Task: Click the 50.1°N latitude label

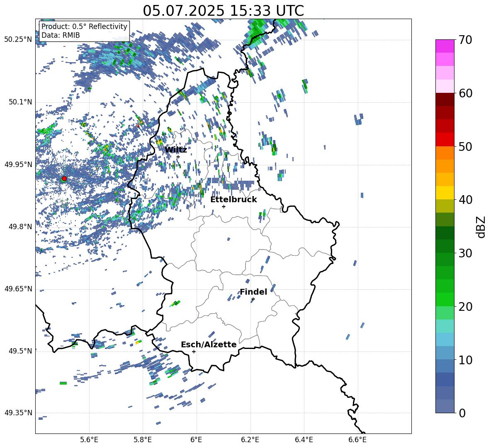Action: tap(20, 102)
